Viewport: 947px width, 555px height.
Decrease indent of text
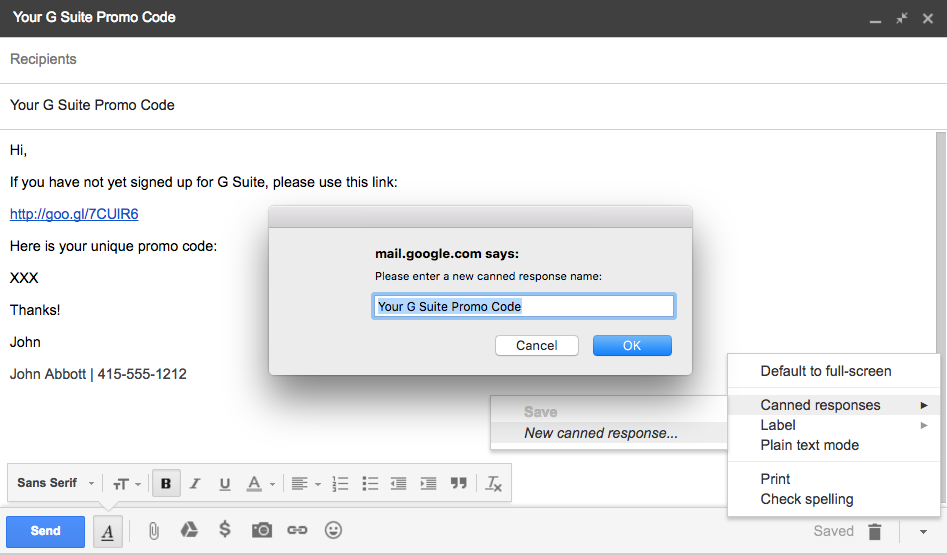coord(399,483)
